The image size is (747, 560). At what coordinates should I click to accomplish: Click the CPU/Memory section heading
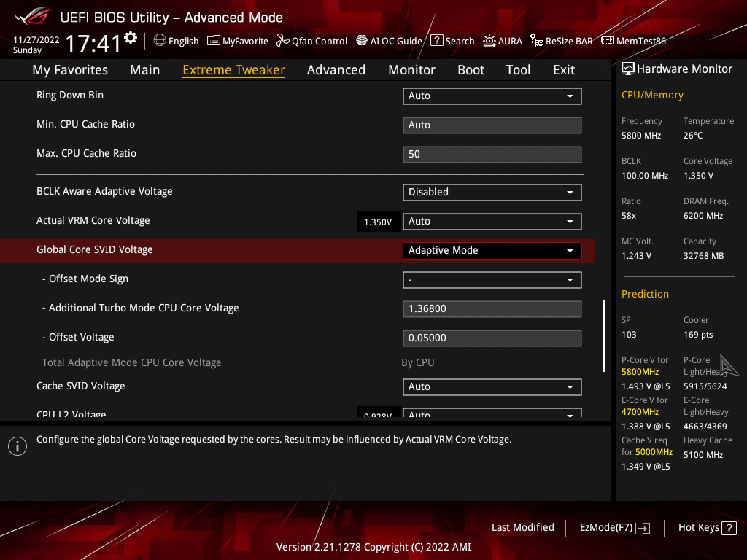click(652, 96)
